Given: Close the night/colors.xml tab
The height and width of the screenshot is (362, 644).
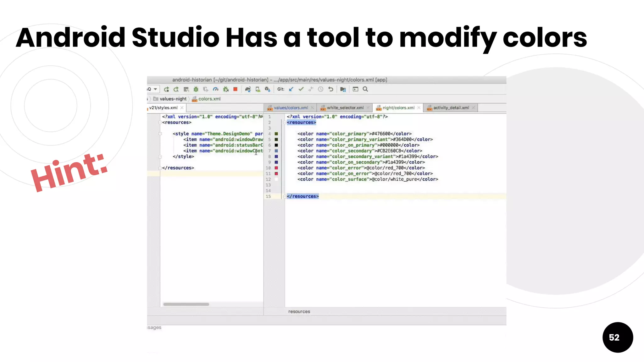Looking at the screenshot, I should 419,108.
